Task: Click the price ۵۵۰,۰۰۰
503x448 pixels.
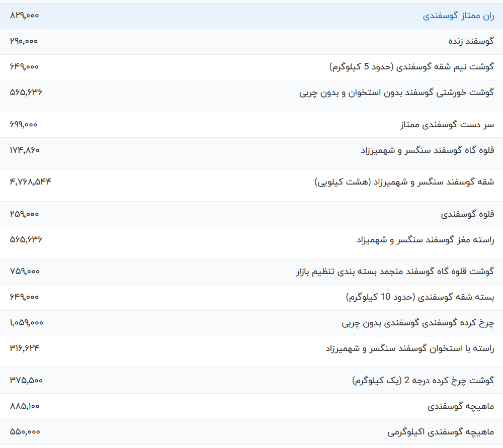Action: click(x=25, y=431)
